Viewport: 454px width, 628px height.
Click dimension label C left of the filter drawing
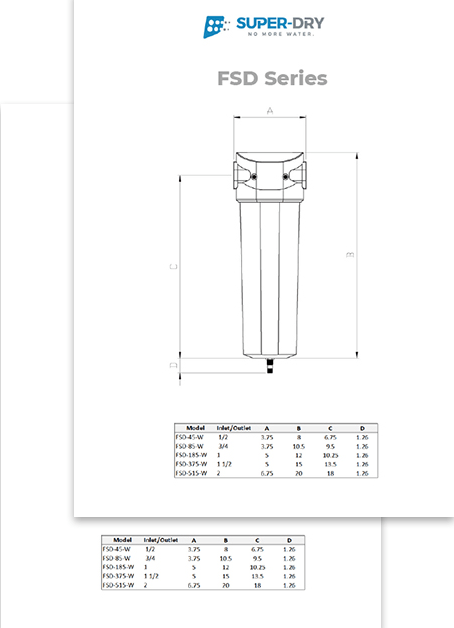click(x=173, y=266)
